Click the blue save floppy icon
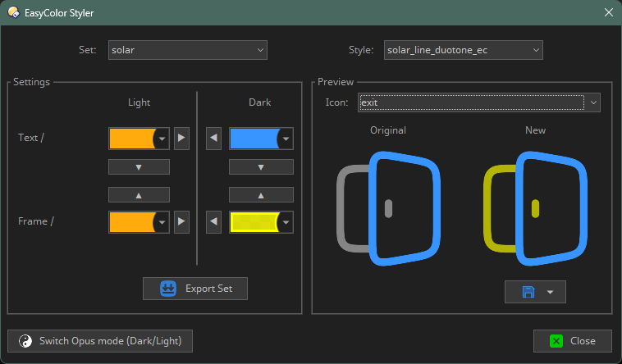 (528, 292)
